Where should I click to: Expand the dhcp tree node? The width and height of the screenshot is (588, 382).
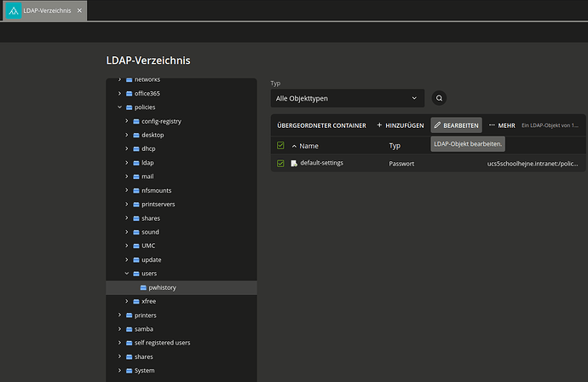coord(127,148)
